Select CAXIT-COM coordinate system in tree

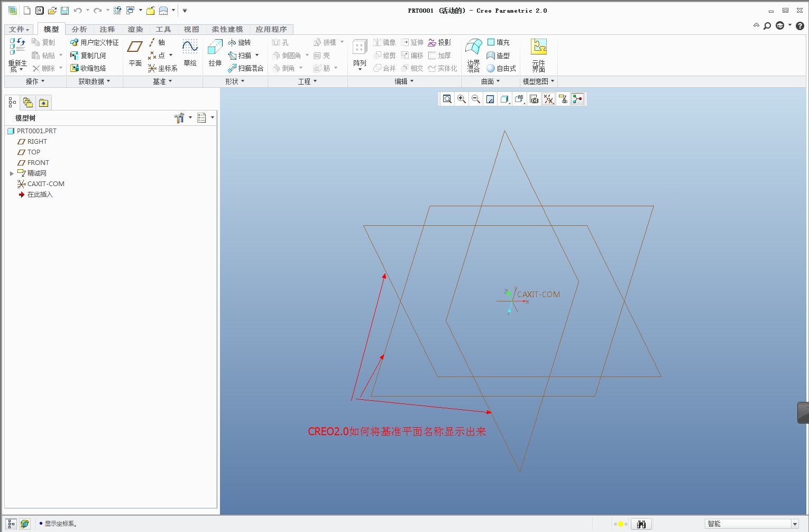[41, 184]
